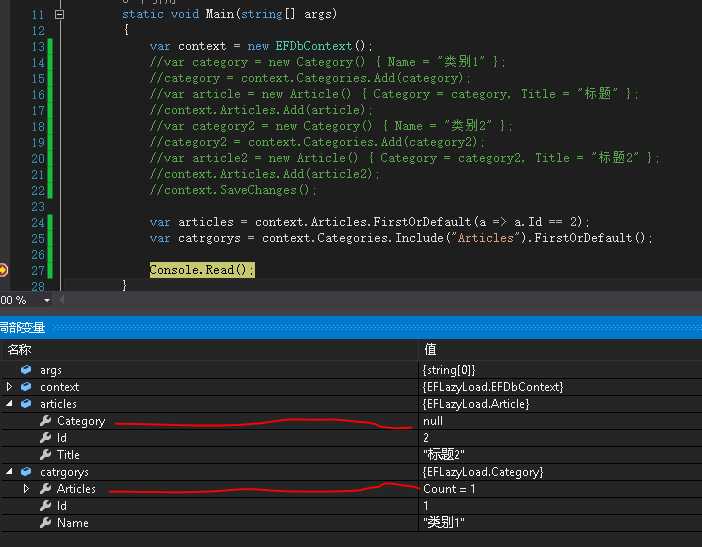Collapse the Main method outline box

click(x=59, y=15)
